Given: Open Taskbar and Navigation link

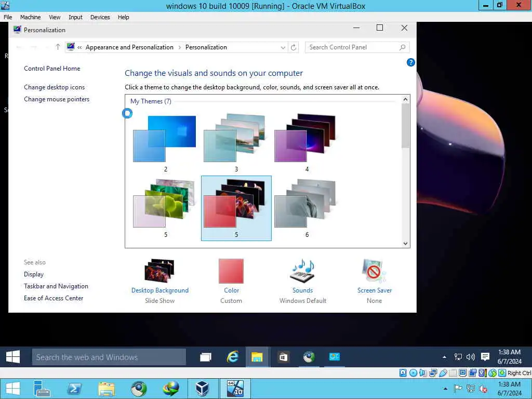Looking at the screenshot, I should pyautogui.click(x=56, y=286).
